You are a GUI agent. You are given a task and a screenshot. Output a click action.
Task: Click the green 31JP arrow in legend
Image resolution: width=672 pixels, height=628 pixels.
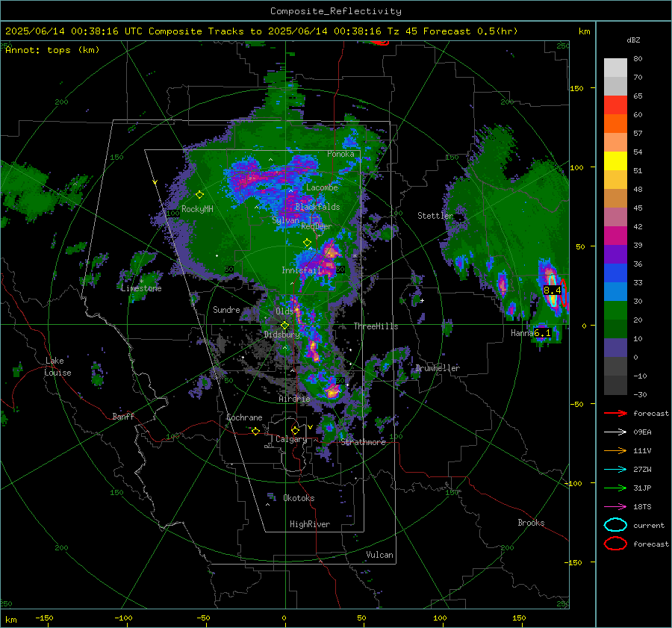point(615,488)
